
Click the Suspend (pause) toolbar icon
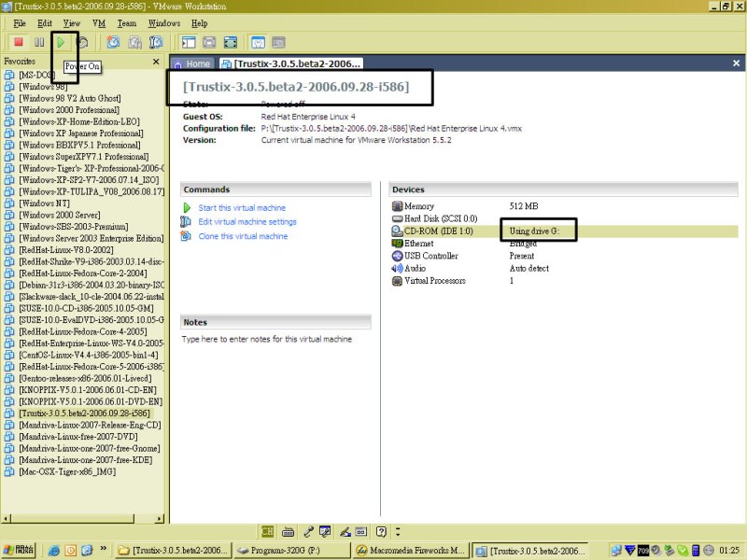(x=39, y=42)
